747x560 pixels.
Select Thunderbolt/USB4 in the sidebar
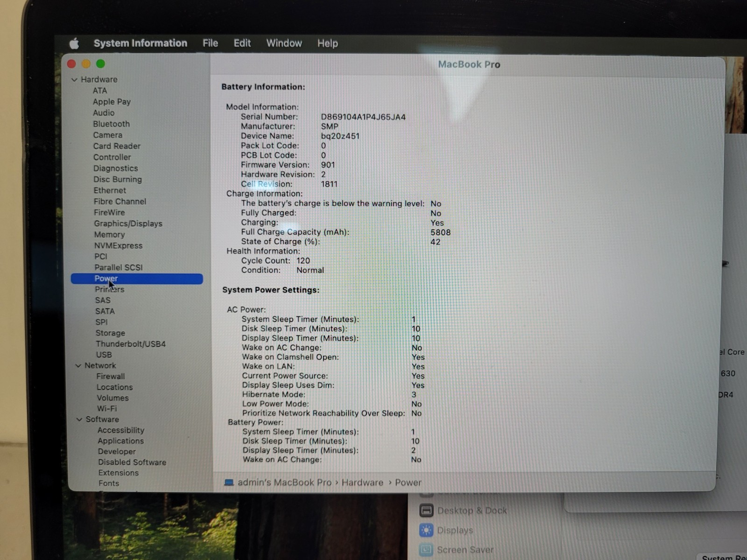coord(131,344)
